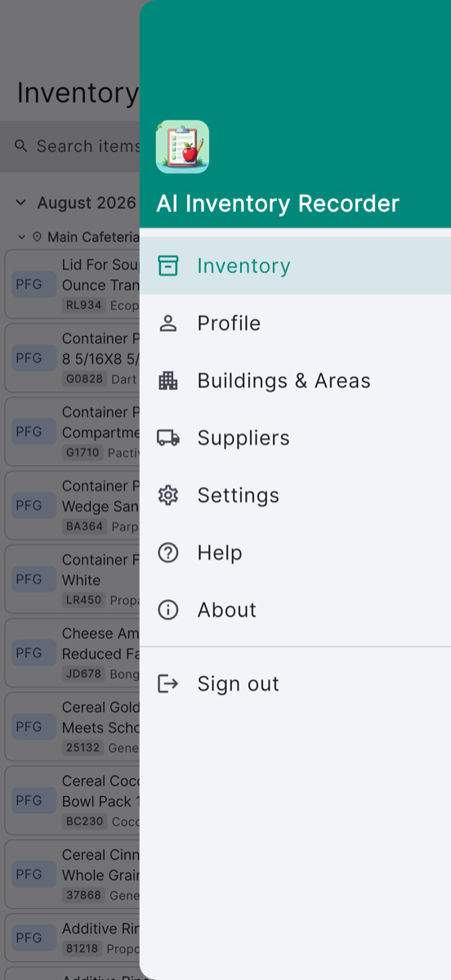The height and width of the screenshot is (980, 451).
Task: Choose Sign out in the drawer
Action: click(295, 684)
